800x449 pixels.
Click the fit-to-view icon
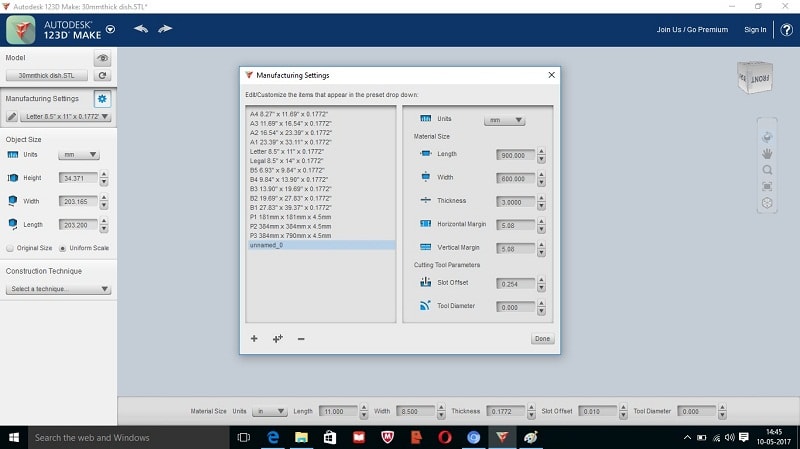(767, 186)
